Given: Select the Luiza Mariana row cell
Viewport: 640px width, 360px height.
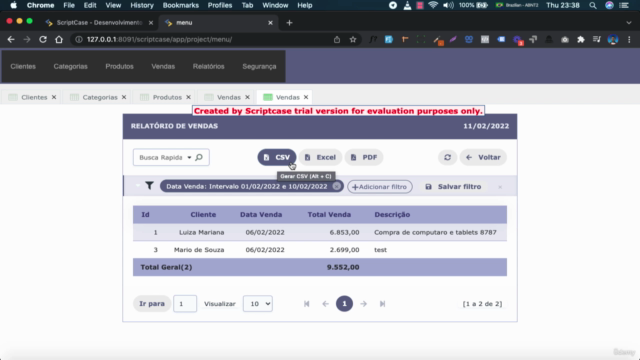Looking at the screenshot, I should coord(202,232).
